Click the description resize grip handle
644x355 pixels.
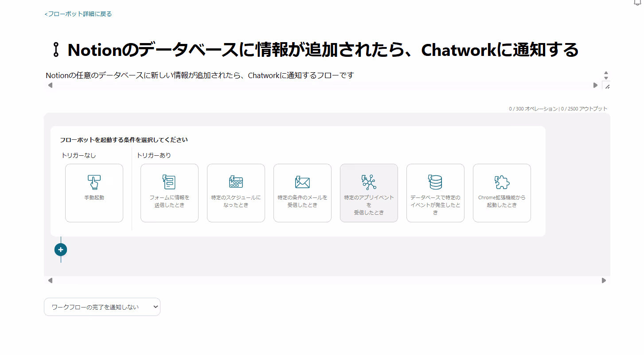[606, 86]
